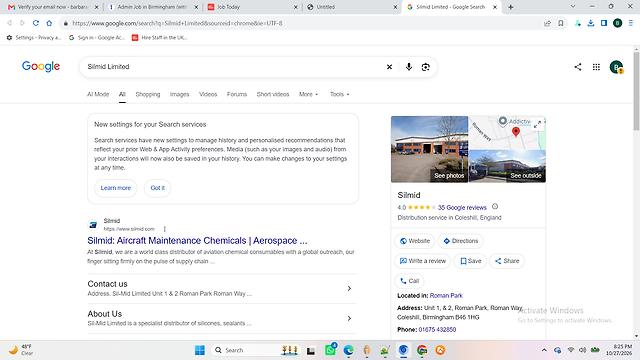Screen dimensions: 640x360
Task: Click phone number 01675 432850
Action: 437,329
